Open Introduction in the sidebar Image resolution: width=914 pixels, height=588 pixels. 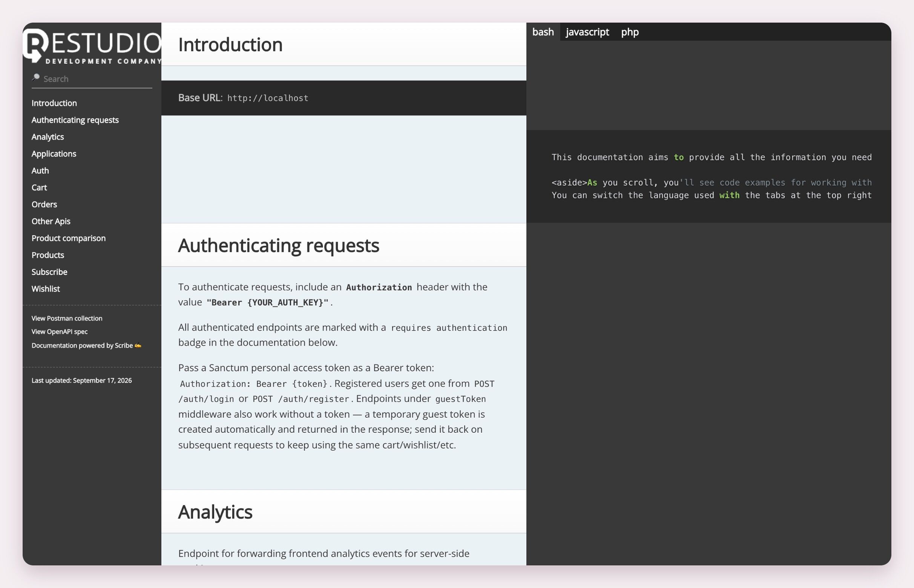point(54,103)
